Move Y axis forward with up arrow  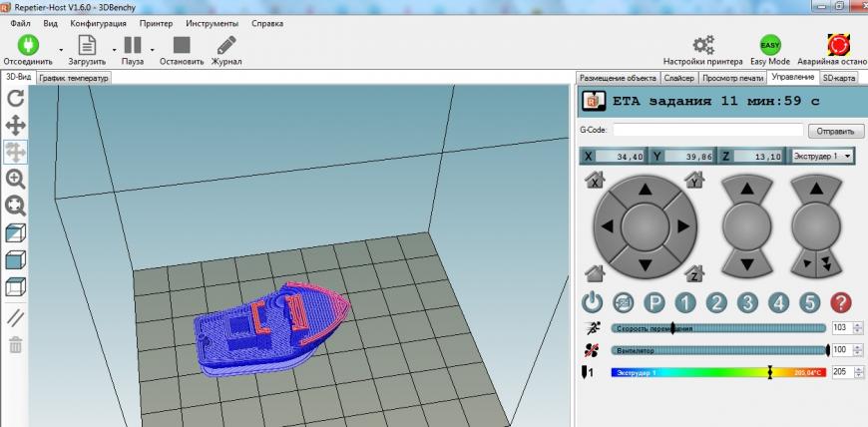point(645,190)
